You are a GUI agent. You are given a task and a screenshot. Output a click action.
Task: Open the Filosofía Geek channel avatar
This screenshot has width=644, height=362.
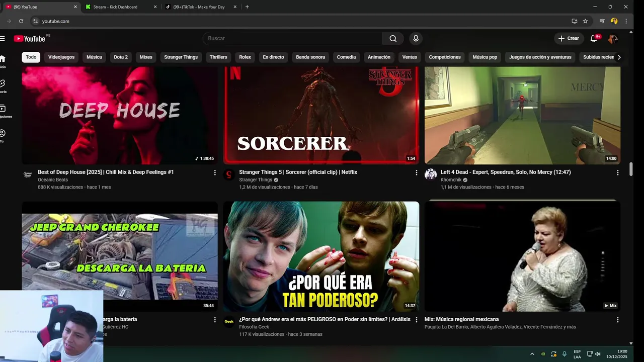229,322
